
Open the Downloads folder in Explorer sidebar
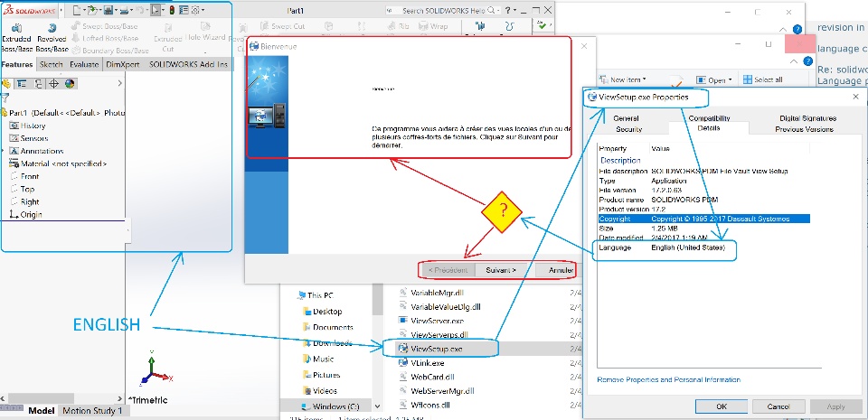pyautogui.click(x=327, y=343)
